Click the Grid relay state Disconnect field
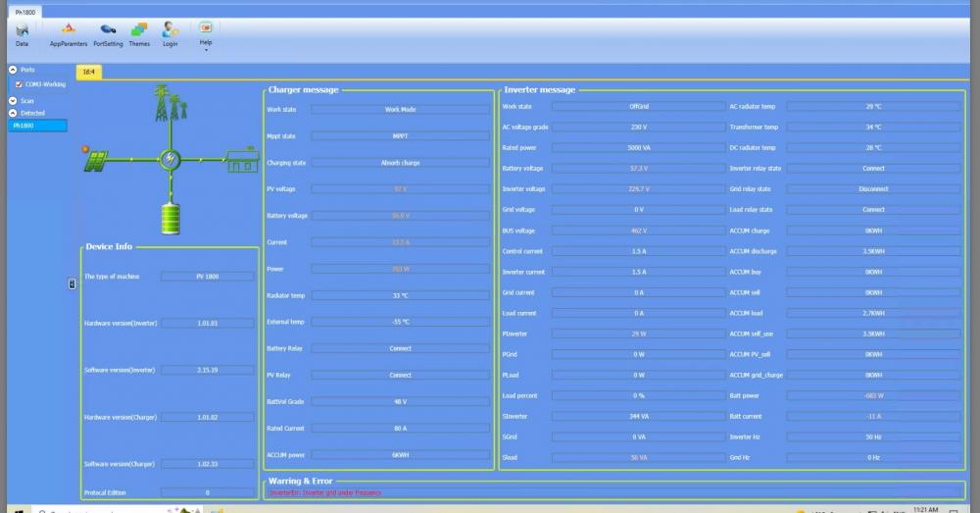This screenshot has width=980, height=513. (x=873, y=189)
